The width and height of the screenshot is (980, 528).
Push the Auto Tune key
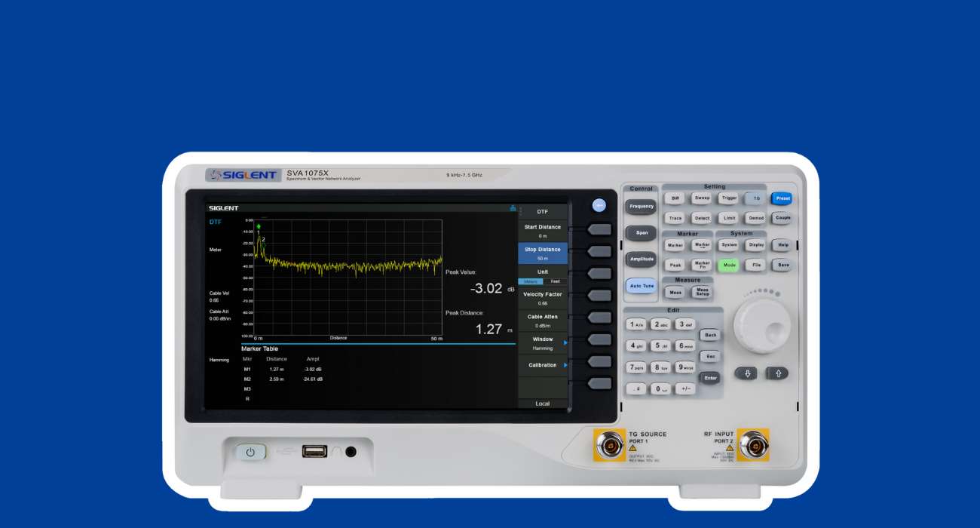[x=642, y=287]
